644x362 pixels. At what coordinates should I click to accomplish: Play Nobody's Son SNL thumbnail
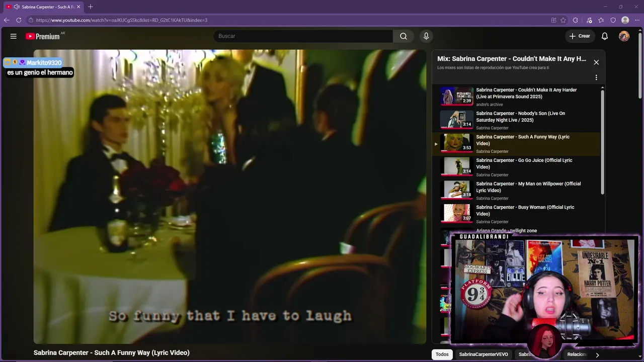457,120
